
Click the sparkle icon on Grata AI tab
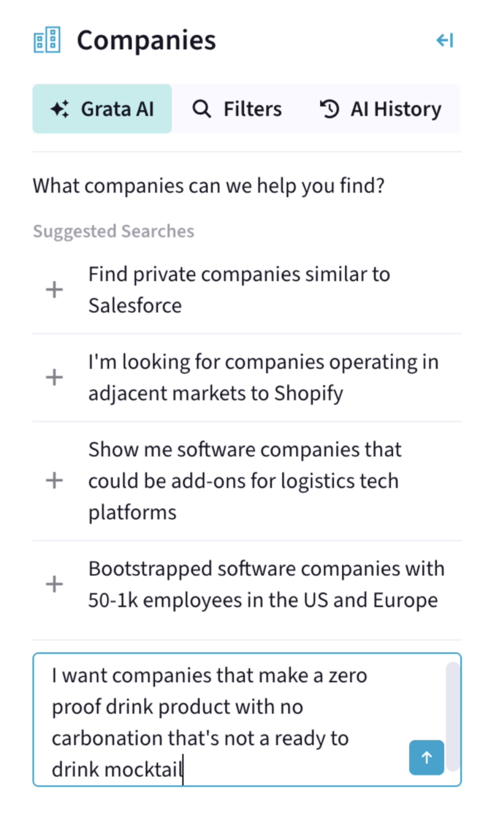click(x=60, y=108)
